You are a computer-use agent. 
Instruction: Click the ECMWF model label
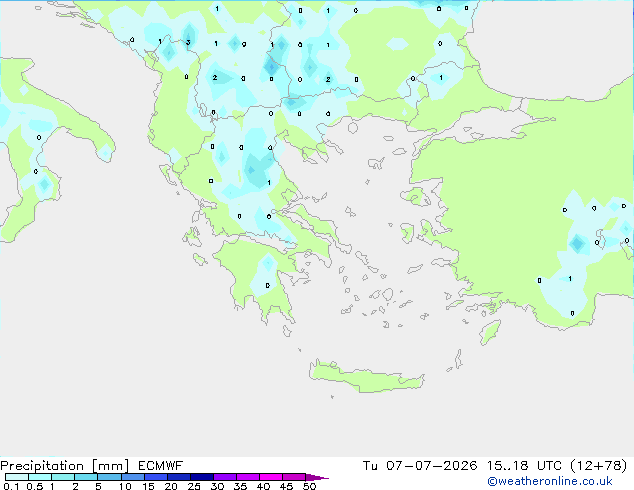[161, 466]
